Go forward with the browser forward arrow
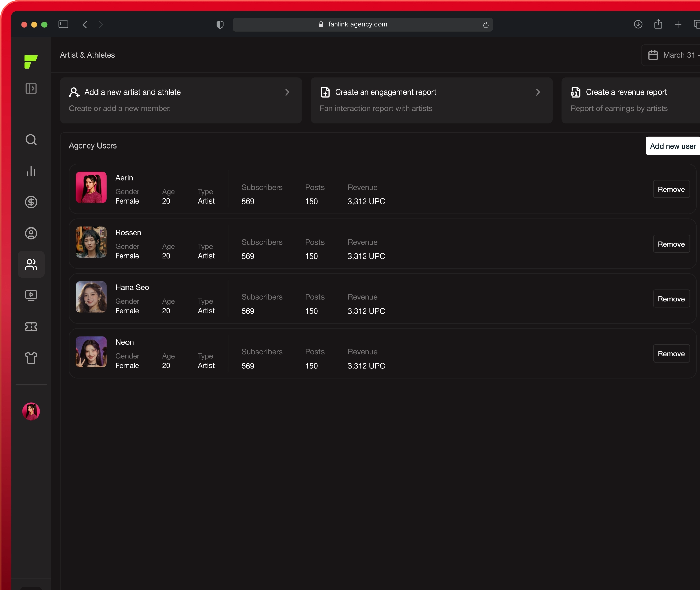Image resolution: width=700 pixels, height=590 pixels. click(x=101, y=24)
